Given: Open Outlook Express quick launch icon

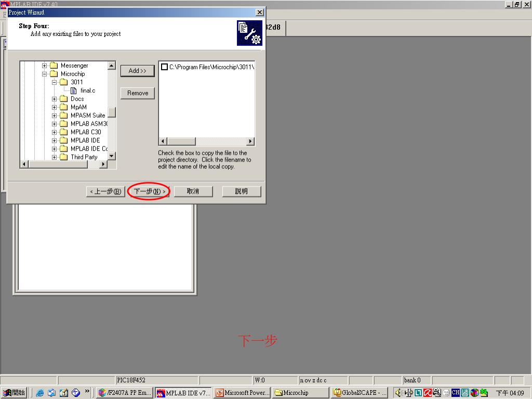Looking at the screenshot, I should tap(51, 393).
